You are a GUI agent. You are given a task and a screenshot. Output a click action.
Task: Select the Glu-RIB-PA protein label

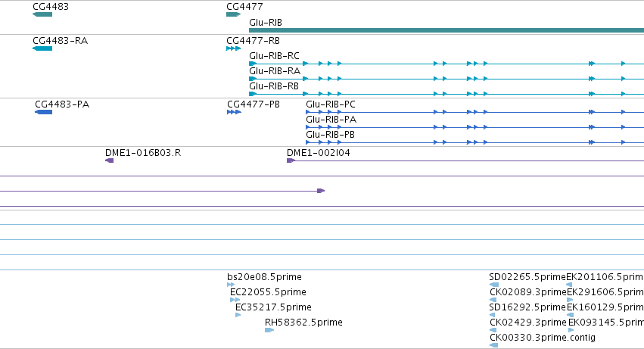[331, 120]
